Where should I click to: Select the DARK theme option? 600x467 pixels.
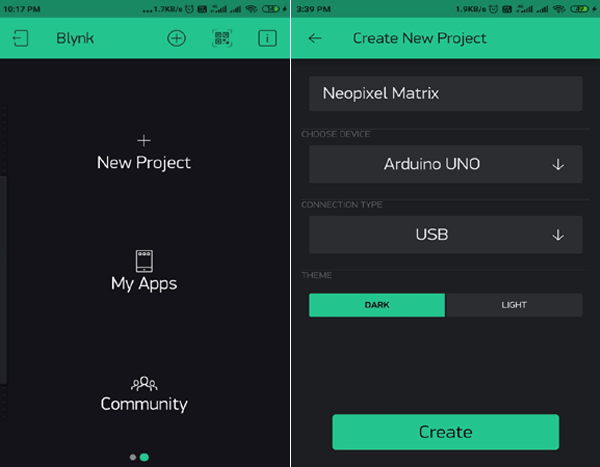[377, 305]
